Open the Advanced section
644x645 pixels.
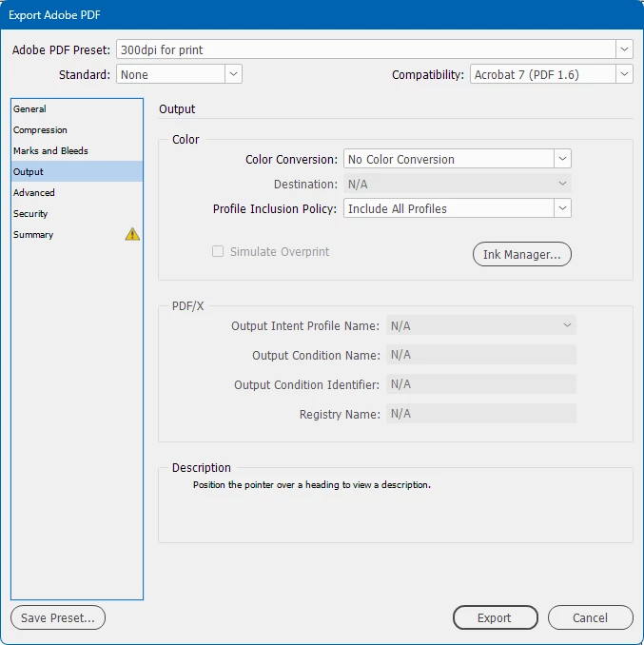pyautogui.click(x=77, y=192)
